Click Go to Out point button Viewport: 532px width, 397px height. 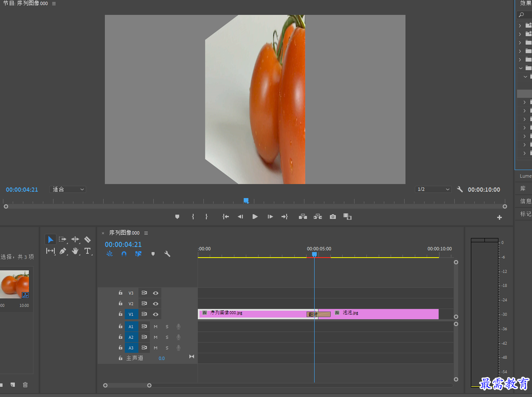tap(284, 217)
